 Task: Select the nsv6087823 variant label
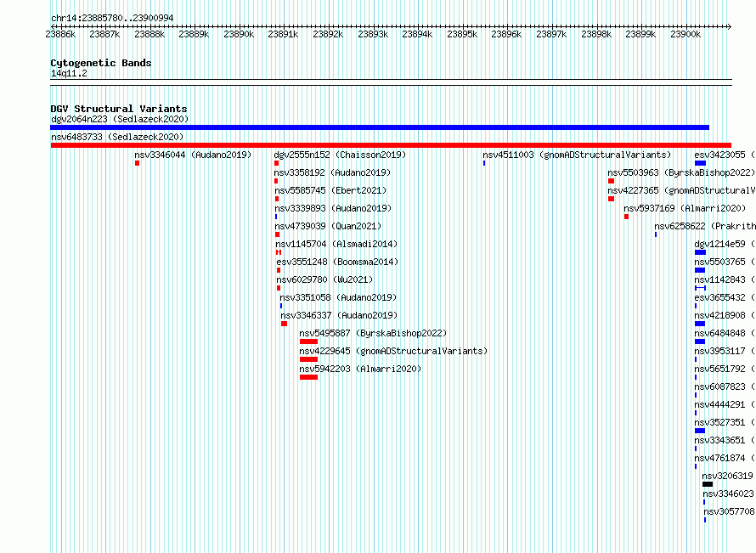pos(725,387)
